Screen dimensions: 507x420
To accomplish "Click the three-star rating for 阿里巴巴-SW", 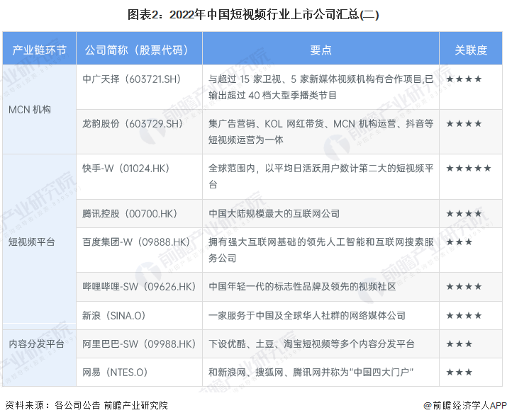I will [x=459, y=344].
